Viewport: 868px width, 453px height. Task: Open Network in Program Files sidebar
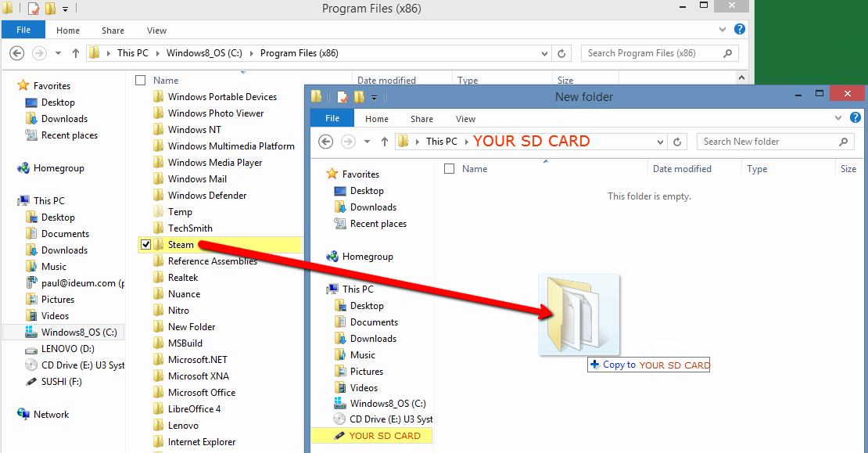tap(43, 414)
